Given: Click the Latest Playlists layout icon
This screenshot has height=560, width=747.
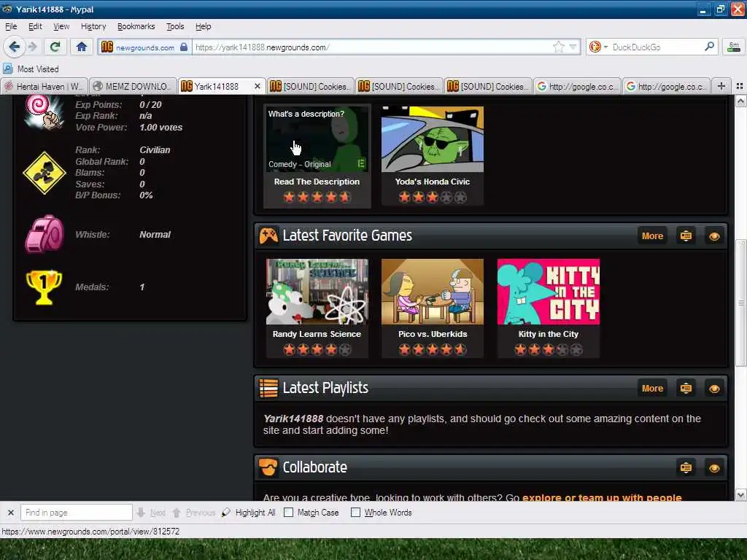Looking at the screenshot, I should click(686, 388).
